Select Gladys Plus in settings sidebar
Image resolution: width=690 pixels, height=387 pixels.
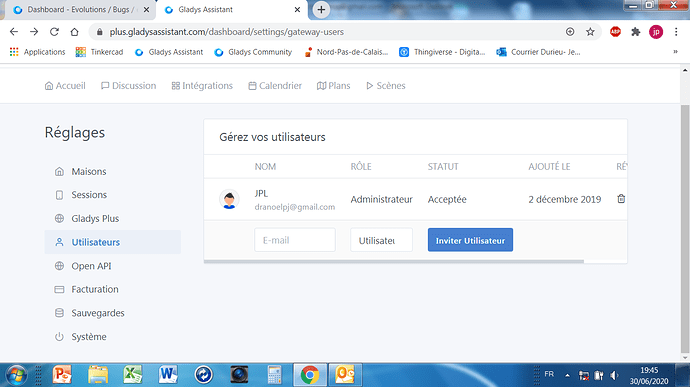pyautogui.click(x=113, y=218)
